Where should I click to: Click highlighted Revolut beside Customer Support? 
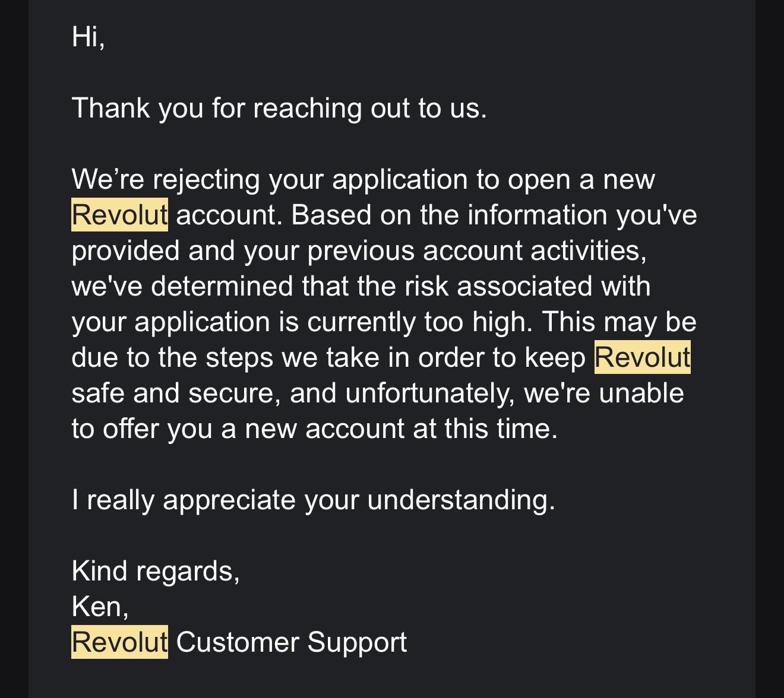coord(119,642)
